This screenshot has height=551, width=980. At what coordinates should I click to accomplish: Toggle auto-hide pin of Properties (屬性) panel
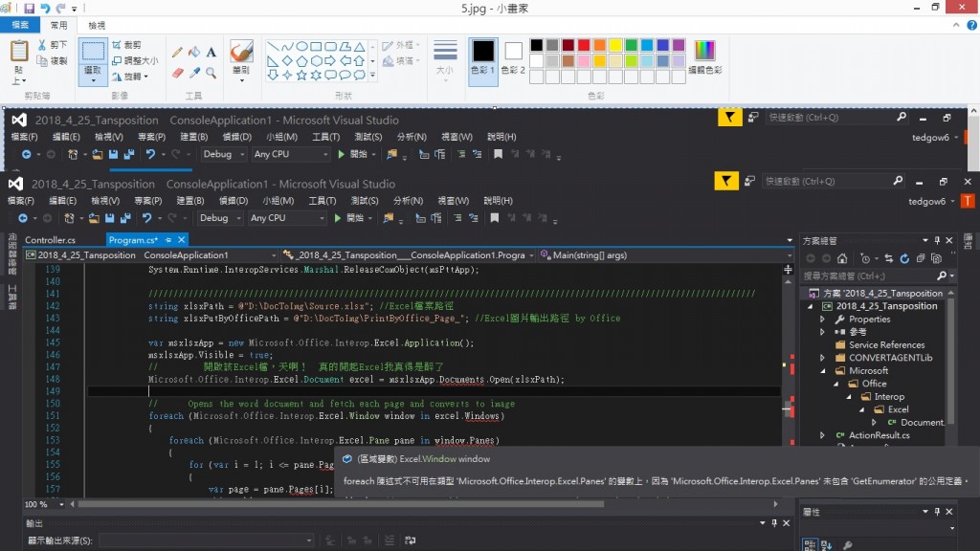point(937,512)
